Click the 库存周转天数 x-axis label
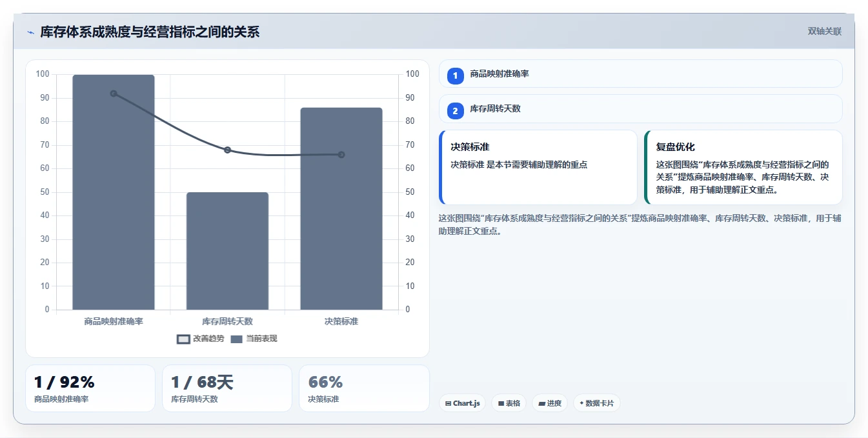This screenshot has width=868, height=438. [227, 321]
